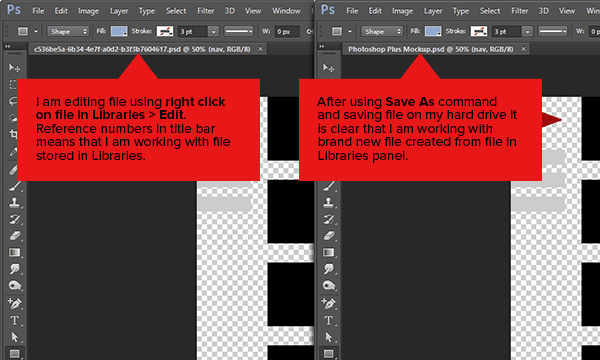The height and width of the screenshot is (360, 600).
Task: Click Stroke swatch in right options bar
Action: 479,31
